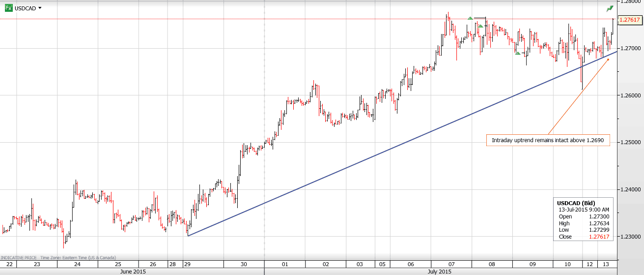The image size is (644, 275).
Task: Click the green chart trend icon top-right
Action: [x=610, y=8]
